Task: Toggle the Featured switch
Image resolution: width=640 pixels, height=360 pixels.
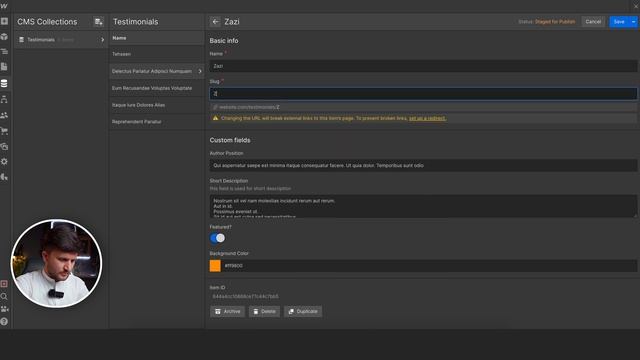Action: [x=217, y=238]
